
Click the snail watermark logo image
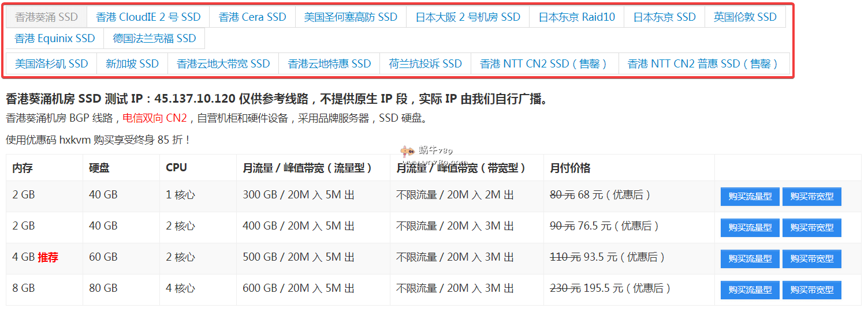pos(408,151)
